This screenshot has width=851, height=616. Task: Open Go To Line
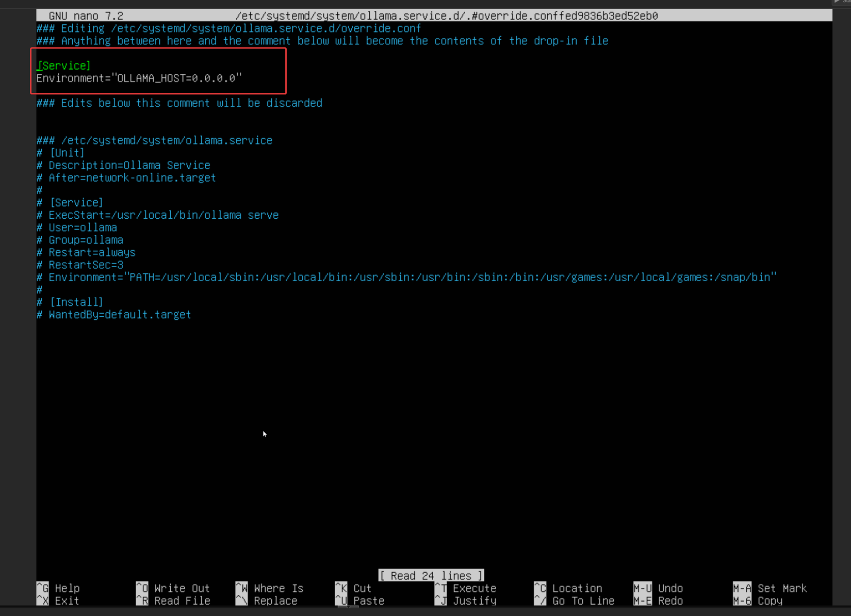coord(574,601)
